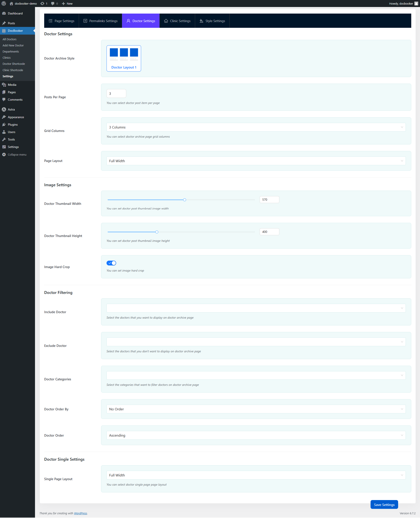Click the home icon beside docbooker-demo

pos(11,4)
